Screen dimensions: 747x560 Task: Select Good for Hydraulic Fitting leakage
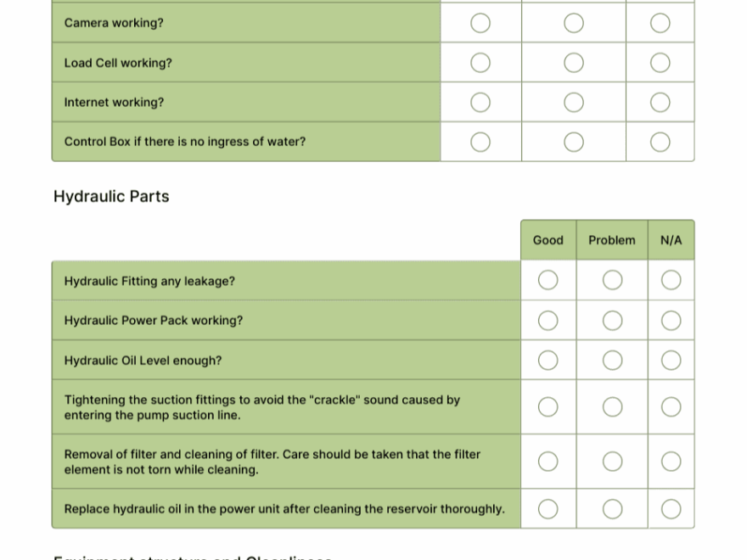click(548, 280)
